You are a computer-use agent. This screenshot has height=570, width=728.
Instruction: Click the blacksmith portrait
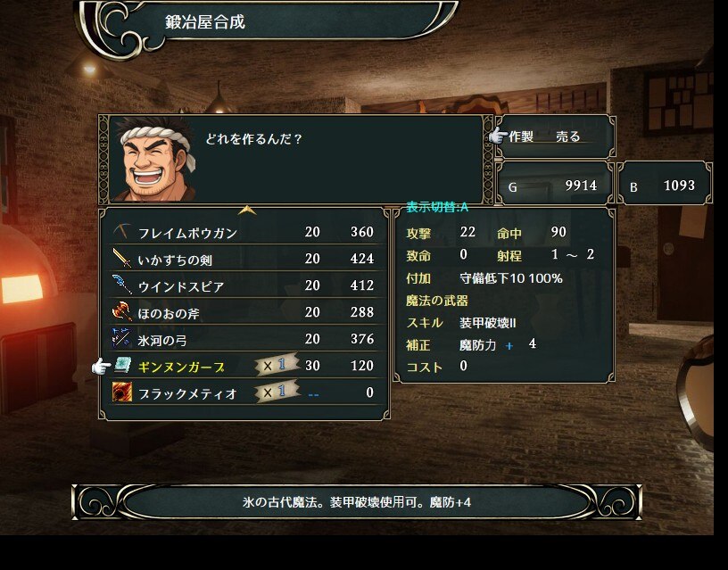(153, 159)
